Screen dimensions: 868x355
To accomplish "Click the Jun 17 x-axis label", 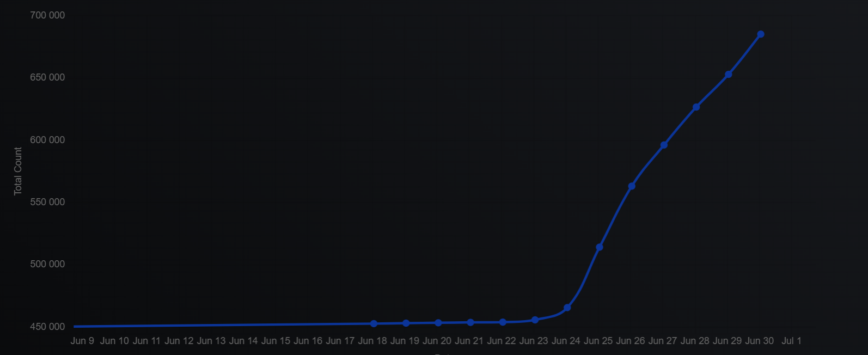I will click(x=340, y=341).
